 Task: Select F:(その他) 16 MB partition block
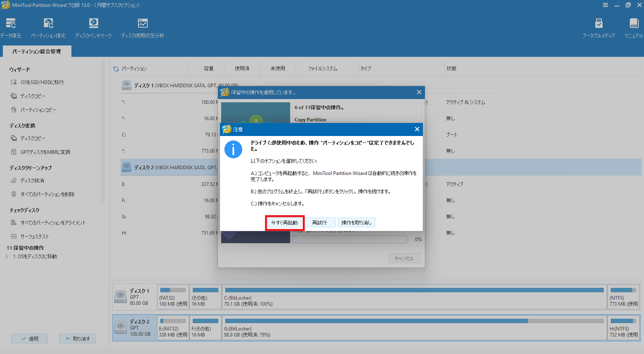pyautogui.click(x=205, y=328)
